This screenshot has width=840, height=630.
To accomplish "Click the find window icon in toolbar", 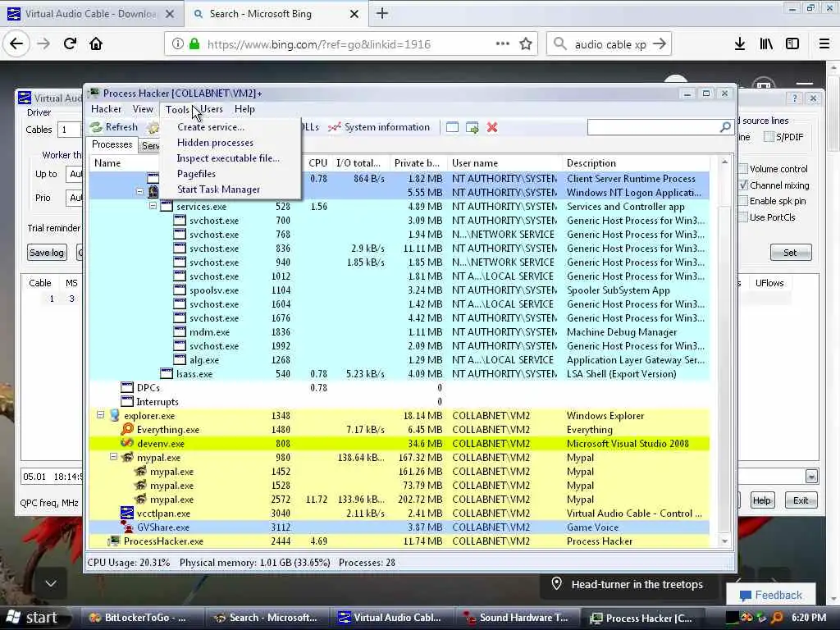I will (x=452, y=127).
